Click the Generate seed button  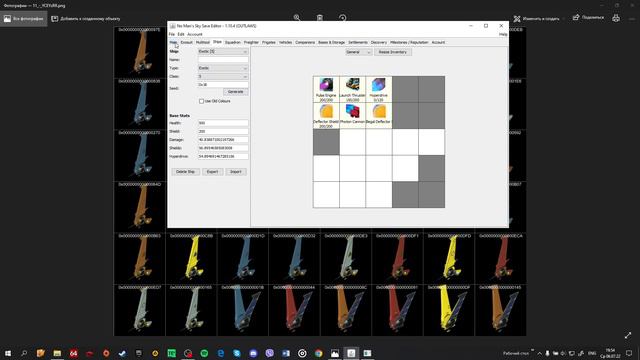tap(236, 92)
